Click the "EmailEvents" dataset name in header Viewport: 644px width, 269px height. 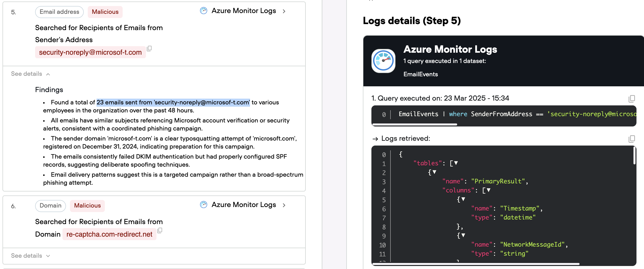pos(421,74)
